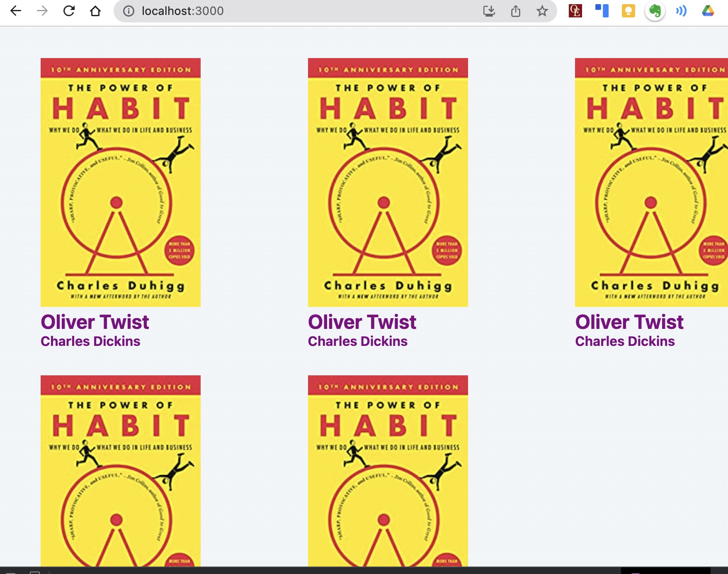The width and height of the screenshot is (728, 574).
Task: Share this page via share icon
Action: coord(516,11)
